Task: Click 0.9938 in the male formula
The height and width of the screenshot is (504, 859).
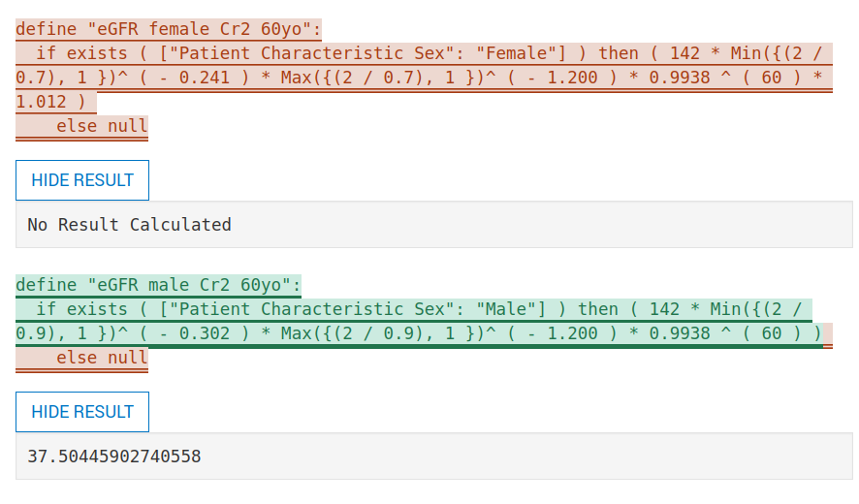Action: (680, 333)
